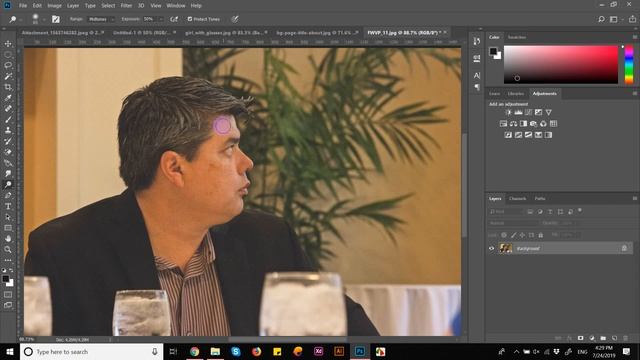Switch to girl_with_glasses.jpg document tab
Screen dimensions: 640x360
(x=224, y=32)
